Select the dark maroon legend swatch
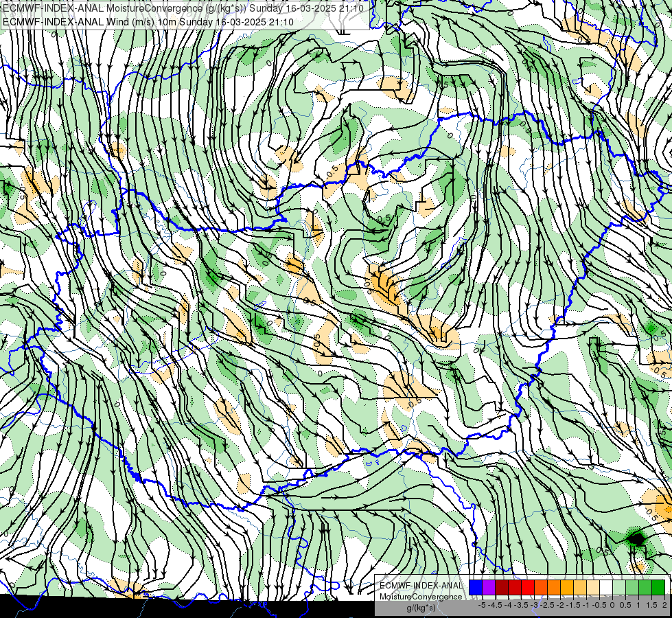Screen dimensions: 672x618 [x=502, y=588]
